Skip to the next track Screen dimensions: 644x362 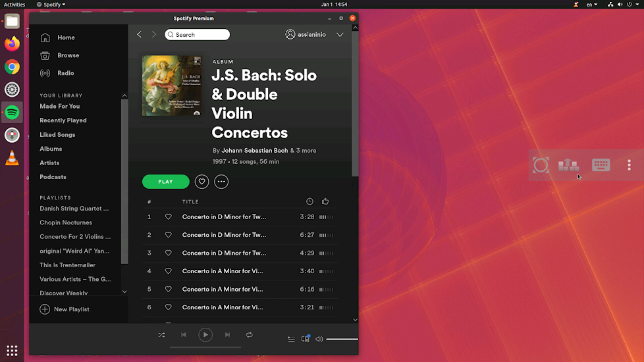click(228, 335)
